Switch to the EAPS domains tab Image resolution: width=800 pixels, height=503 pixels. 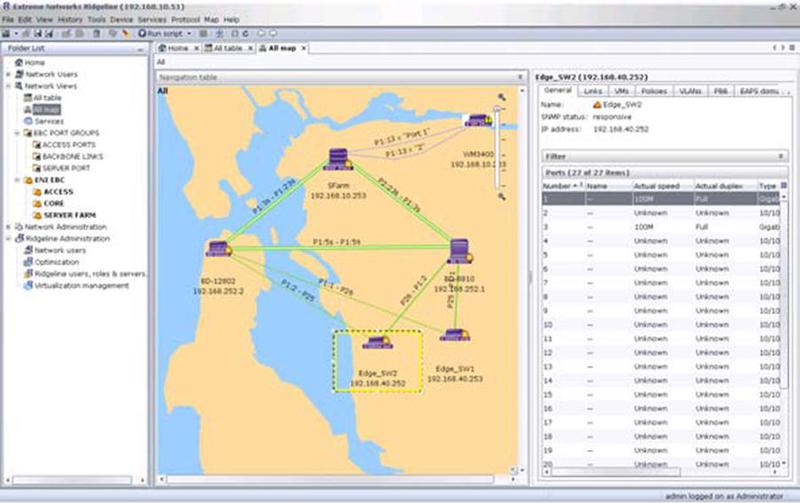click(x=759, y=91)
